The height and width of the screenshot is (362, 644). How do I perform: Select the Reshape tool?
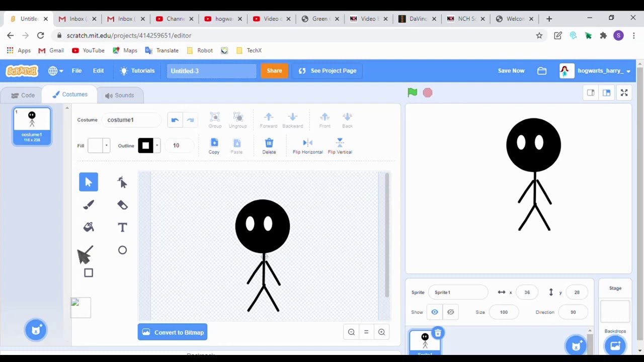pos(122,182)
